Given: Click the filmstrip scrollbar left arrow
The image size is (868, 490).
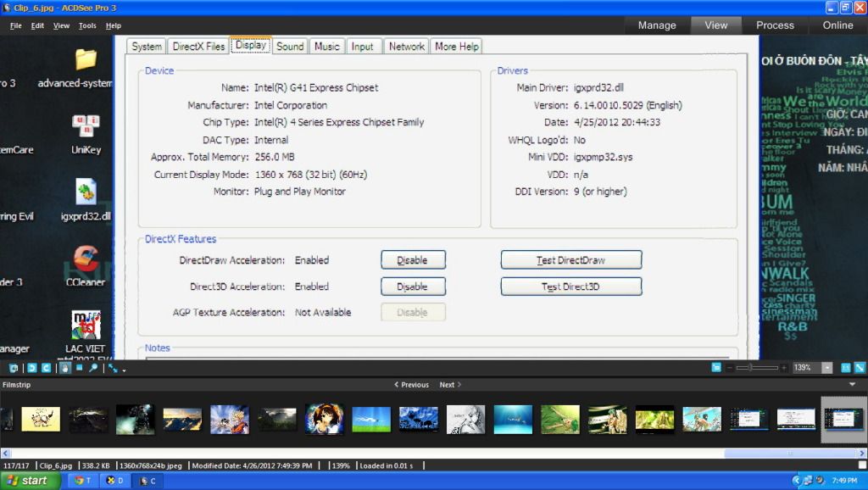Looking at the screenshot, I should (x=5, y=453).
